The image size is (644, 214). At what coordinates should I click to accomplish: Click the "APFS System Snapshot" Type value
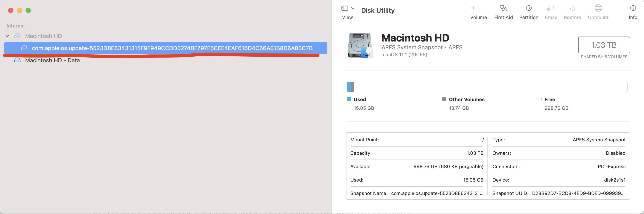(x=599, y=140)
